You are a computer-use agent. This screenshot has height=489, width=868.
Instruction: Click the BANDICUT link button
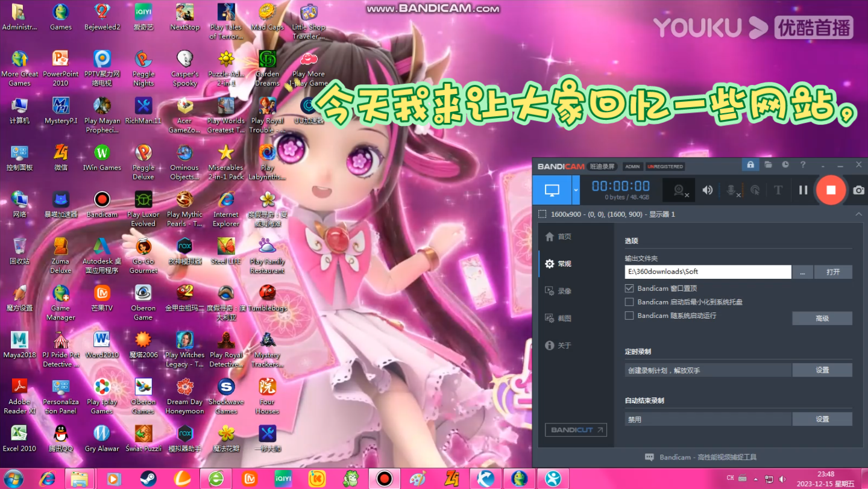pyautogui.click(x=576, y=430)
